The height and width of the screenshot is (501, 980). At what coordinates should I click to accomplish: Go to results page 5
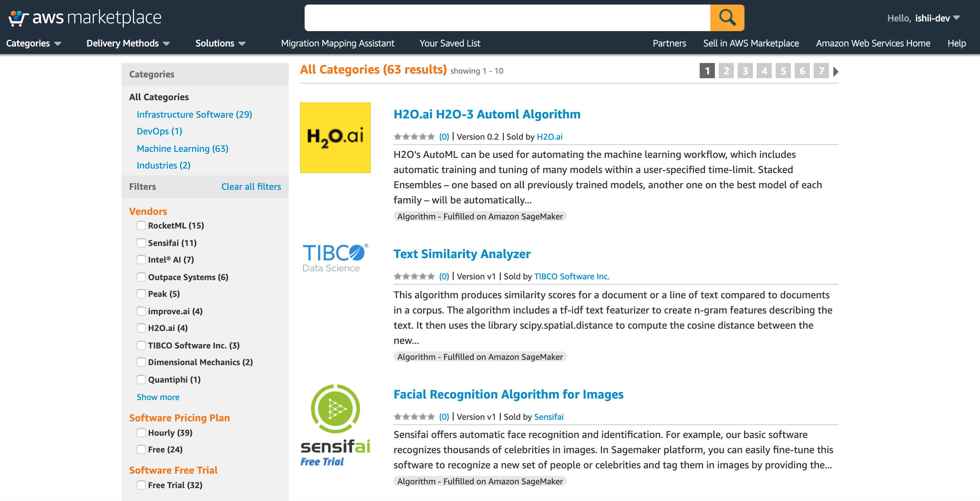(x=783, y=71)
